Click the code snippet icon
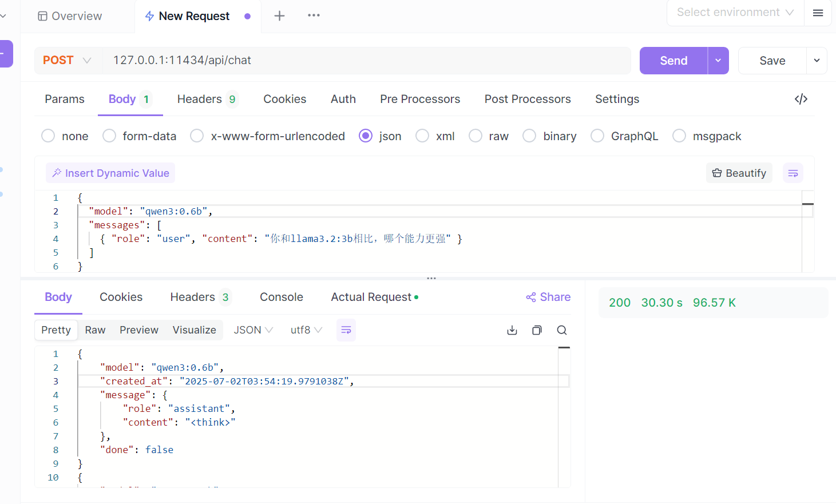This screenshot has width=836, height=504. click(x=801, y=99)
